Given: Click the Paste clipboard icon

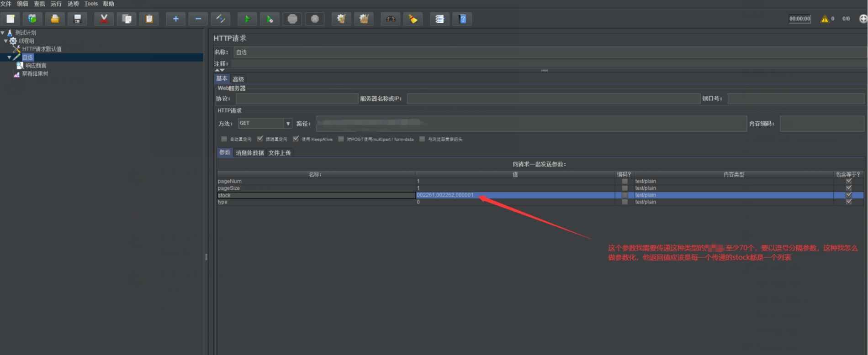Looking at the screenshot, I should coord(149,19).
